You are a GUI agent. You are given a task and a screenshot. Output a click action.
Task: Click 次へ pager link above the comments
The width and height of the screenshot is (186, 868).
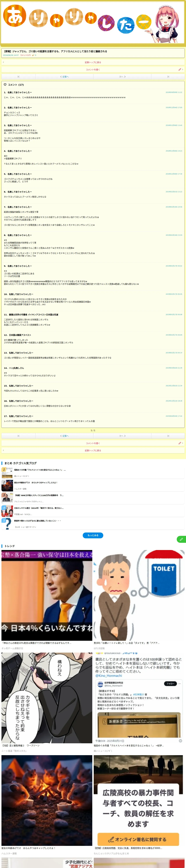click(122, 77)
